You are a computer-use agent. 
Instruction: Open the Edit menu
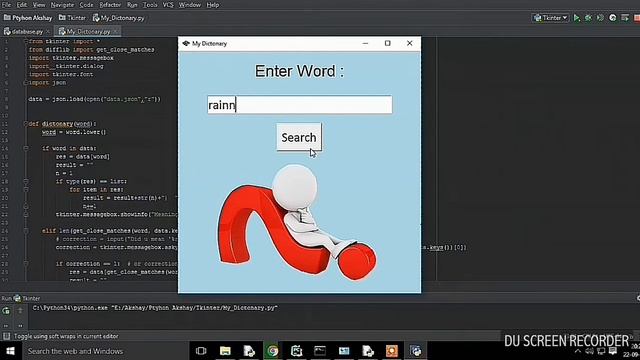22,5
